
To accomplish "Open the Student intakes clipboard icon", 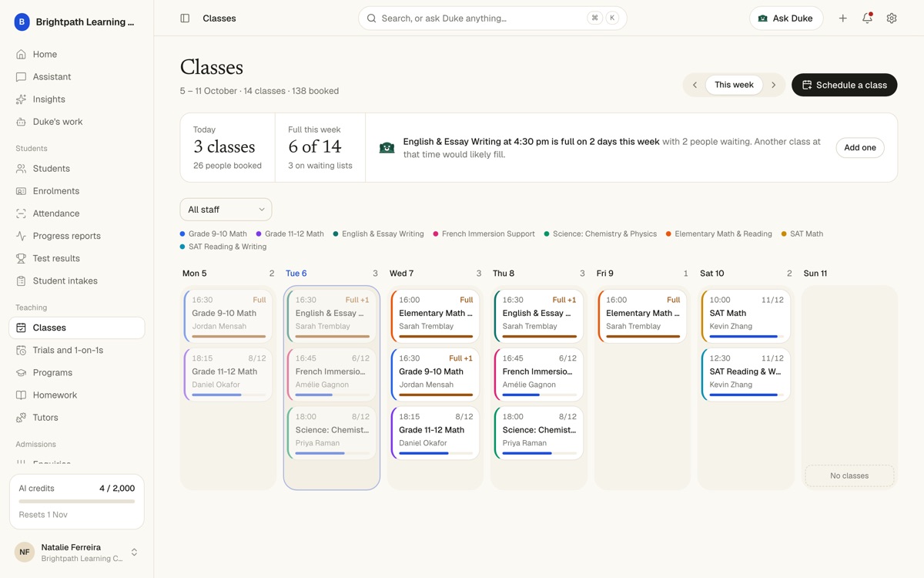I will [21, 281].
